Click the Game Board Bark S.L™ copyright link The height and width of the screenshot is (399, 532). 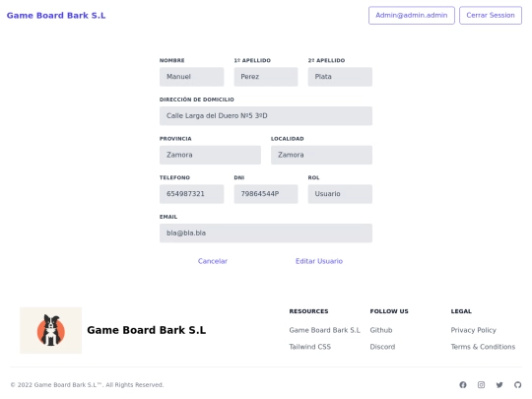68,385
